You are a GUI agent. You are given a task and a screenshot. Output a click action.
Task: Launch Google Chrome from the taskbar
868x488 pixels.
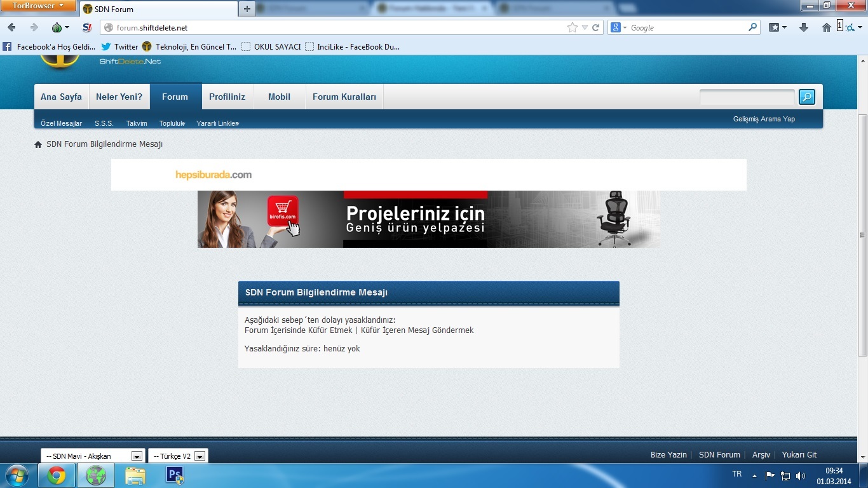pos(57,475)
